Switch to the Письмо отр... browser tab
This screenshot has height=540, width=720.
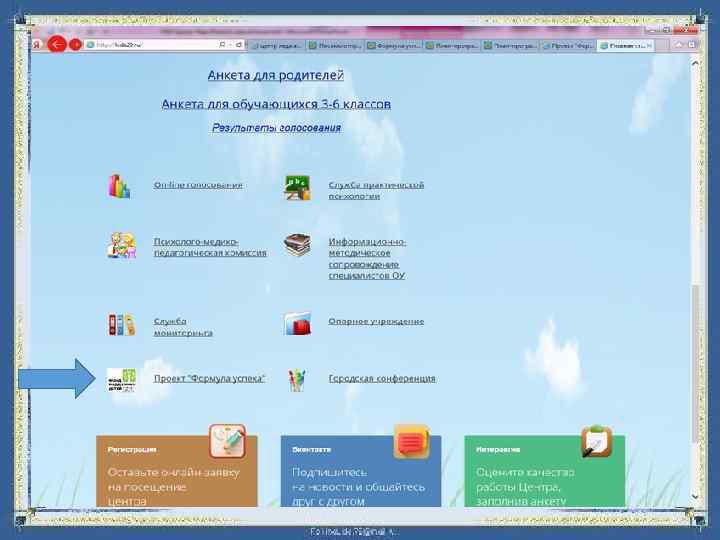tap(335, 45)
